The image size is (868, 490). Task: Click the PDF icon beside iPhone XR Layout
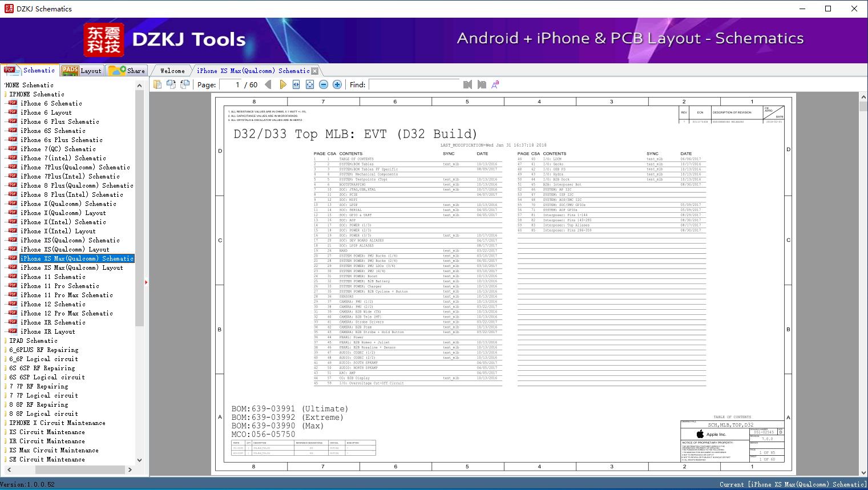[13, 331]
